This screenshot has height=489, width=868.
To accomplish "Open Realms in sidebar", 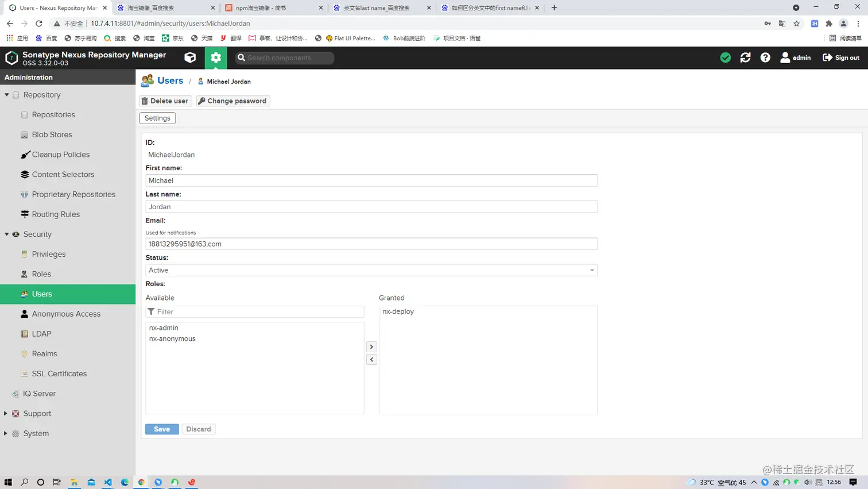I will tap(44, 354).
